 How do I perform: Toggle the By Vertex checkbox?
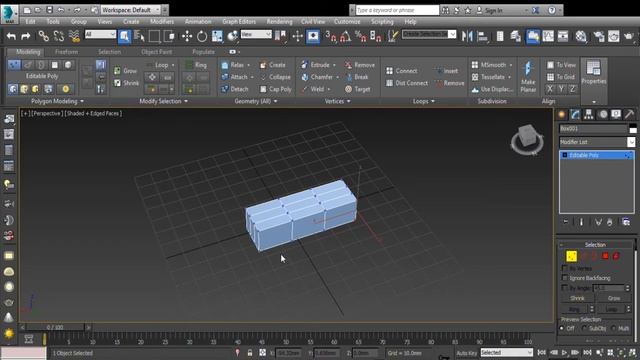[x=565, y=268]
